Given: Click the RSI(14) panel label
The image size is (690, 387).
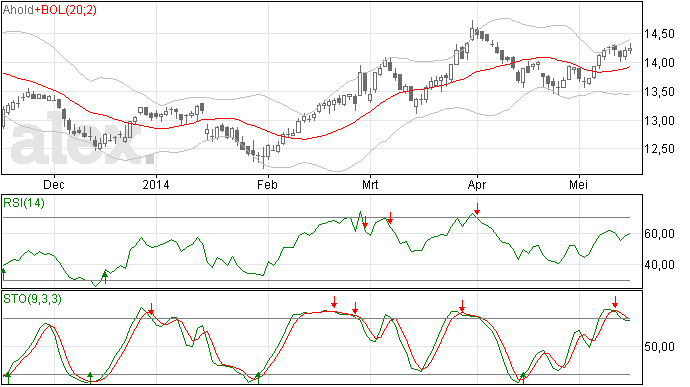Looking at the screenshot, I should 24,203.
